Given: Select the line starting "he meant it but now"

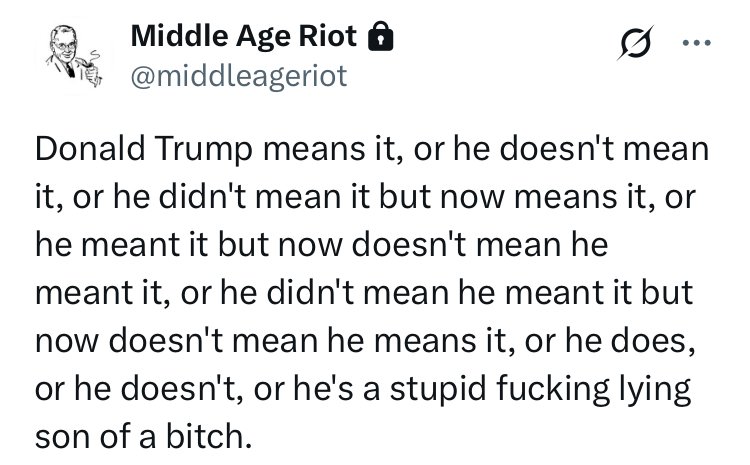Looking at the screenshot, I should (321, 244).
